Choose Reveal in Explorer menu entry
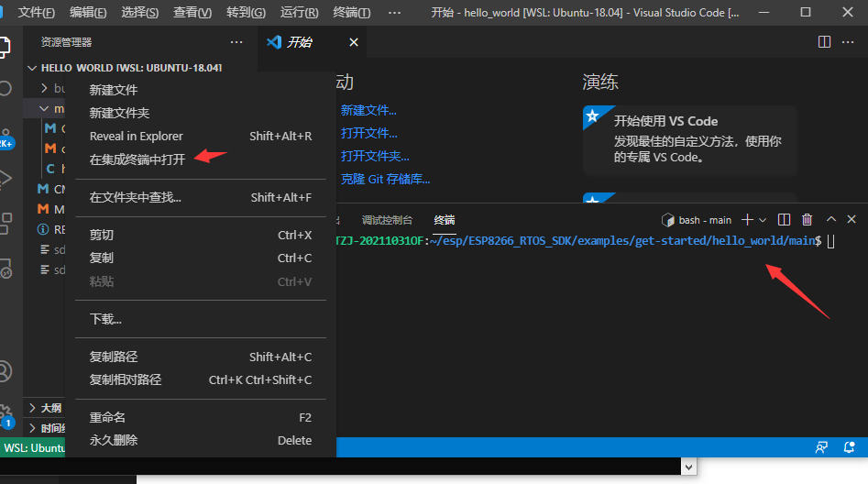 click(x=201, y=137)
